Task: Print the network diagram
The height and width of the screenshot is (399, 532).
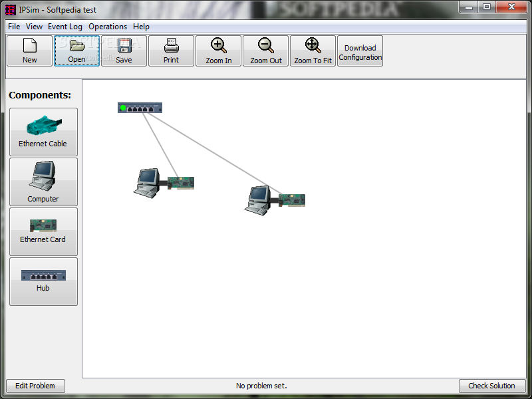Action: 171,51
